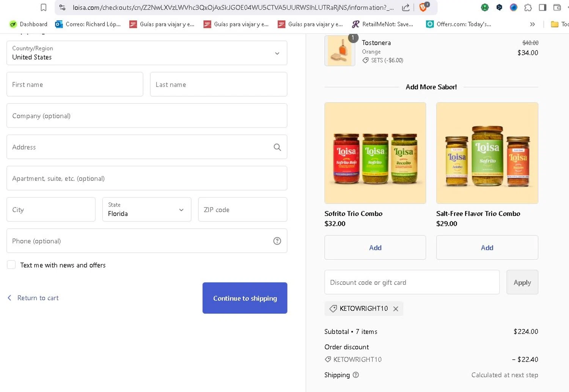Click the Tostonera price $34.00

(x=528, y=53)
